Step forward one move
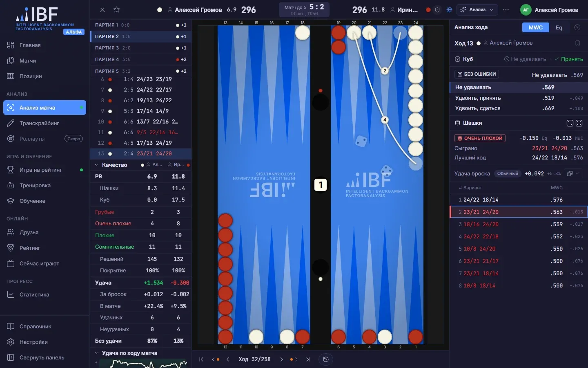Viewport: 588px width, 368px height. (x=281, y=359)
